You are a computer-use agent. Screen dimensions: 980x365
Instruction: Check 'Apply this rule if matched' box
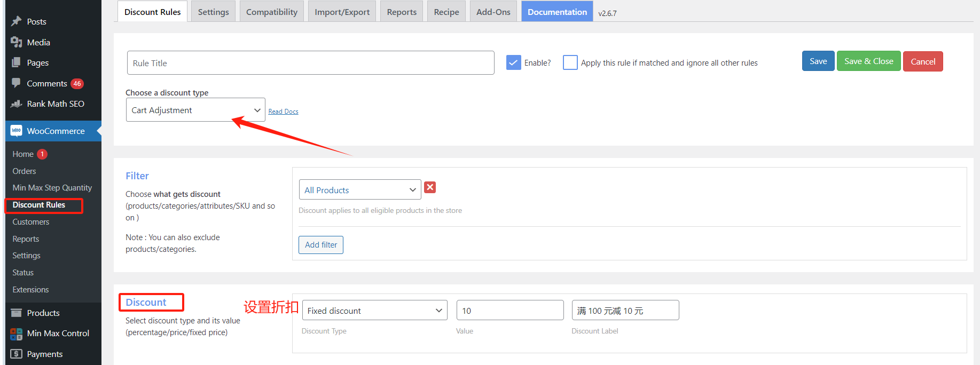570,63
